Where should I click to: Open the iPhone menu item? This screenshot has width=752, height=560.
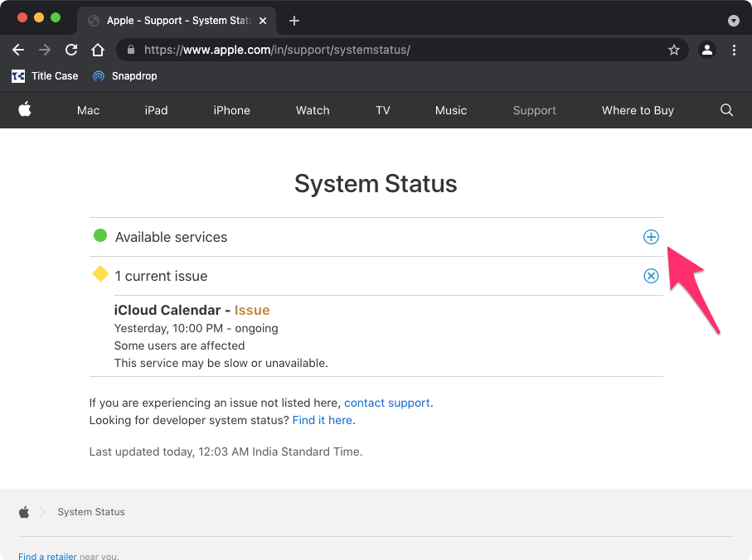click(231, 111)
